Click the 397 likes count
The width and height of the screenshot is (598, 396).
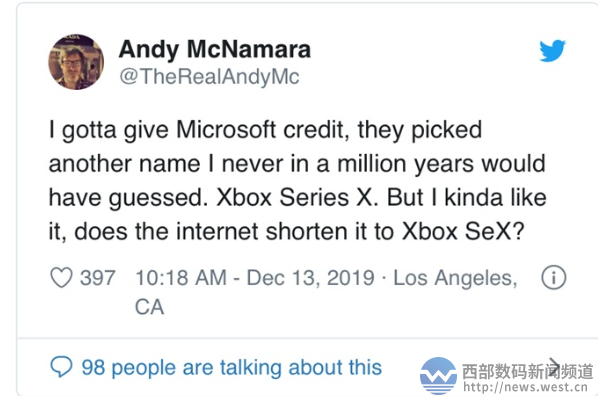98,278
